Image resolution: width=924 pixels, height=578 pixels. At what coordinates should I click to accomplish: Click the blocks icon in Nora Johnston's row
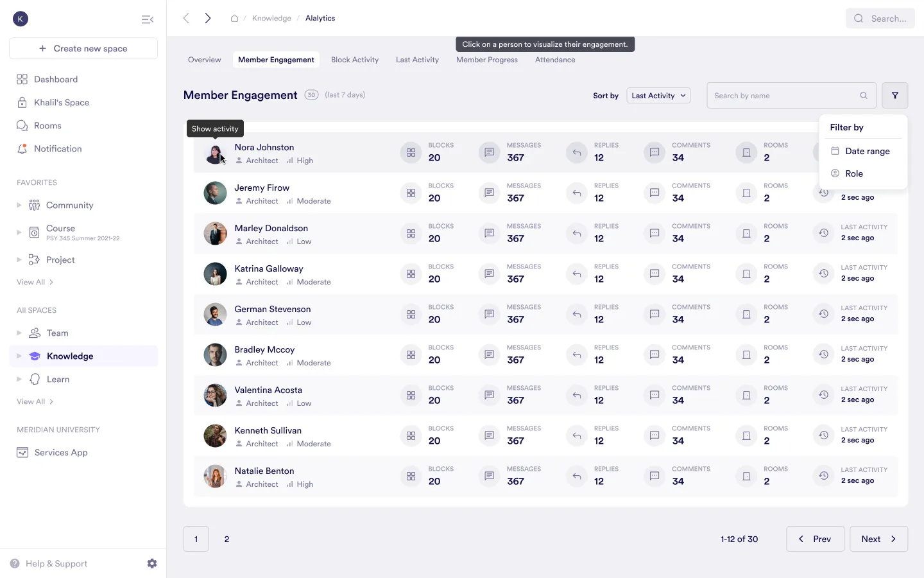point(411,152)
